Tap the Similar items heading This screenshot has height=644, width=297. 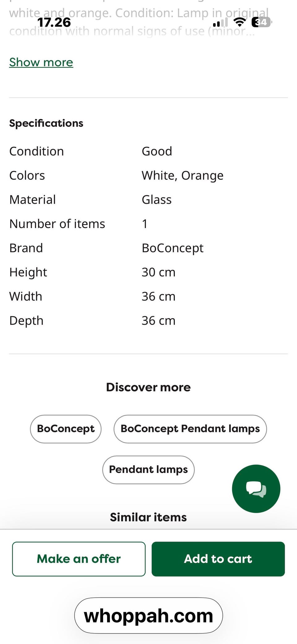(148, 517)
